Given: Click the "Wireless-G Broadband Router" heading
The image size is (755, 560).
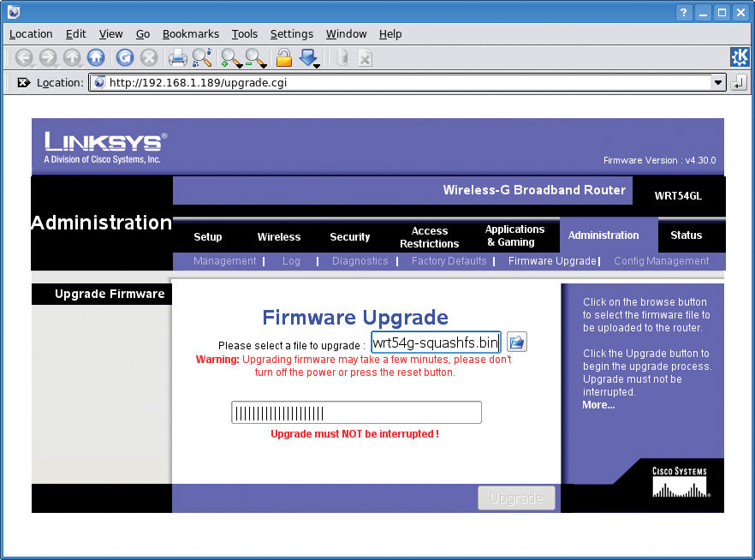Looking at the screenshot, I should 534,190.
